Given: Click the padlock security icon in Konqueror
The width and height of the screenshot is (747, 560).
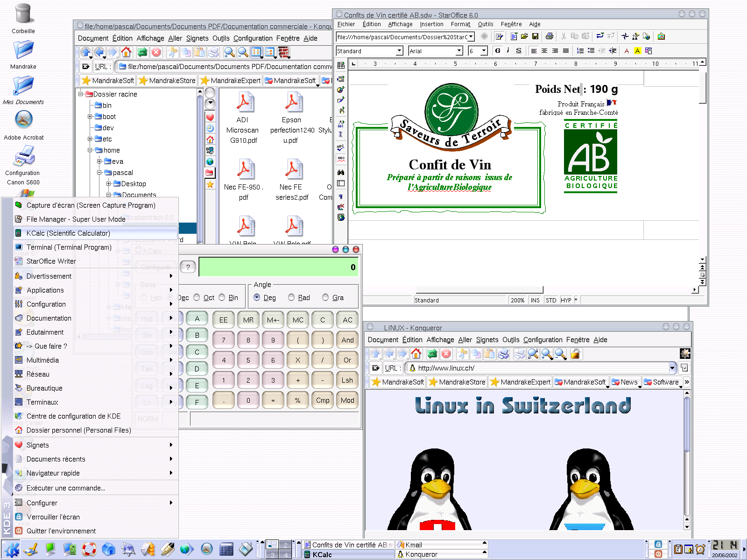Looking at the screenshot, I should coord(575,354).
